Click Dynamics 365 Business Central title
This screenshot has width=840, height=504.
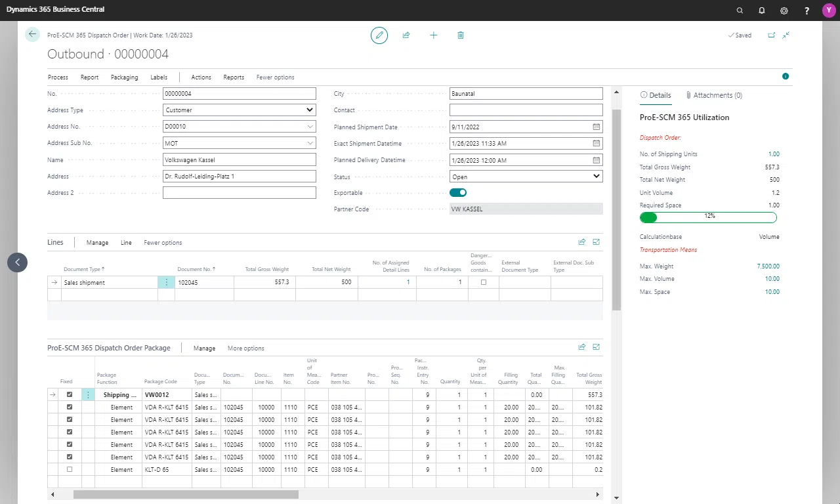(x=55, y=10)
